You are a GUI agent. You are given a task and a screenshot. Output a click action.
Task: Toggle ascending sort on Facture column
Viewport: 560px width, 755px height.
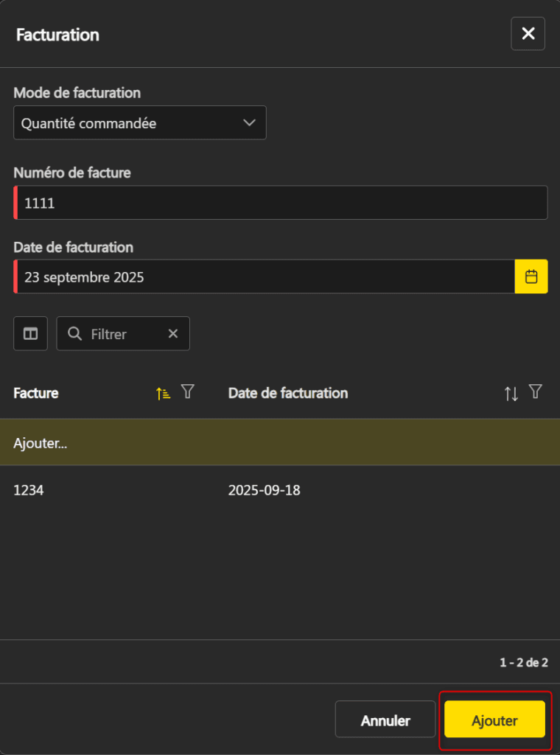click(x=164, y=393)
